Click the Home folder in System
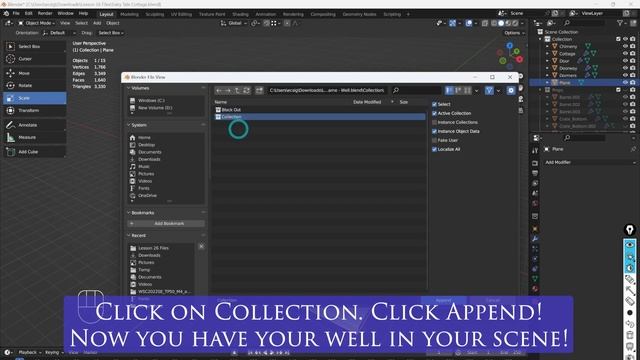The image size is (640, 360). [x=144, y=138]
